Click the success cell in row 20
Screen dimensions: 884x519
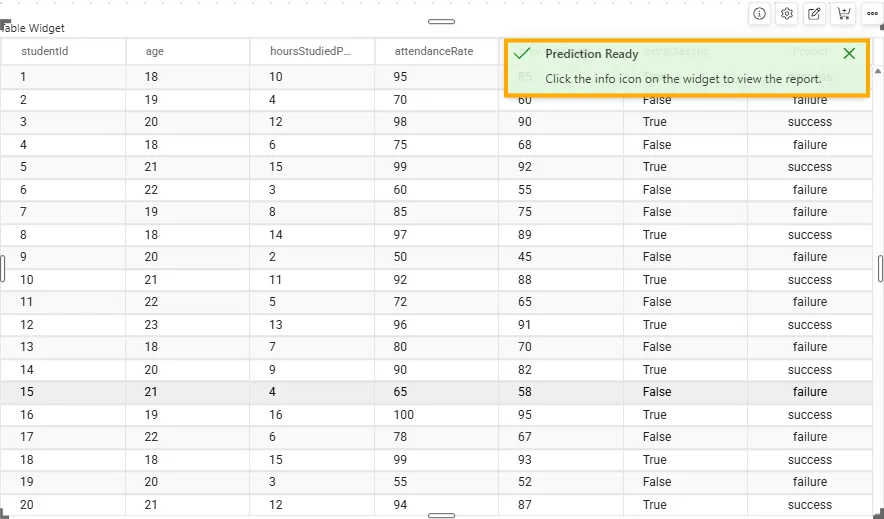point(809,505)
